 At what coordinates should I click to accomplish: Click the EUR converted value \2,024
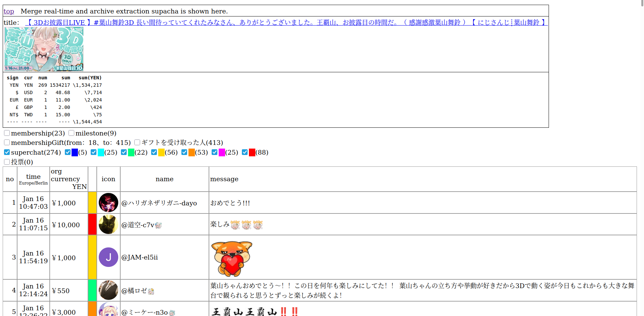click(93, 100)
